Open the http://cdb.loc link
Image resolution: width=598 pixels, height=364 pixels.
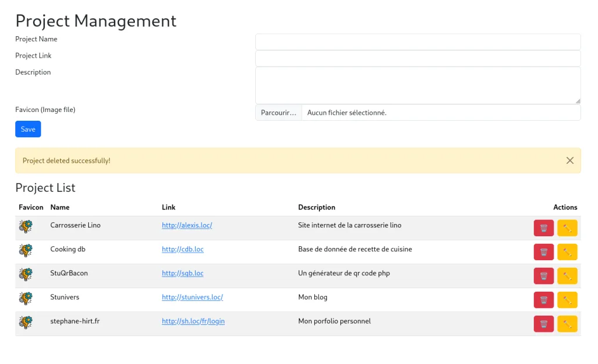(183, 249)
